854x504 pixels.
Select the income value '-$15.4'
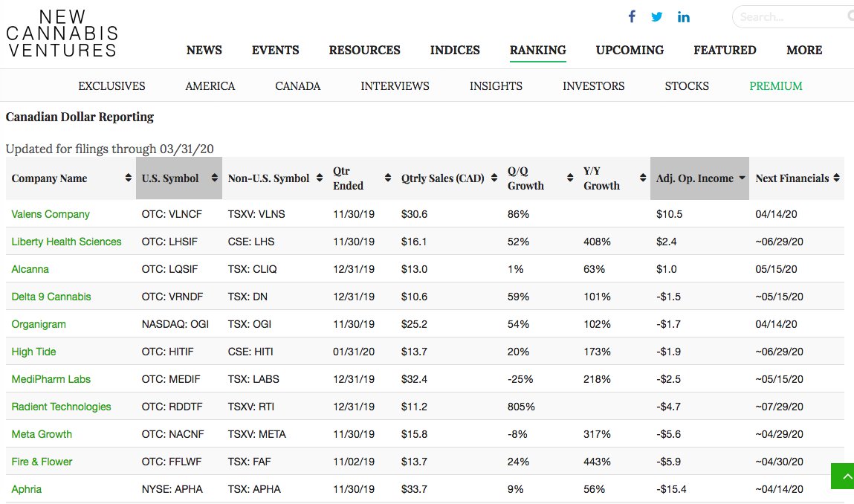[671, 489]
